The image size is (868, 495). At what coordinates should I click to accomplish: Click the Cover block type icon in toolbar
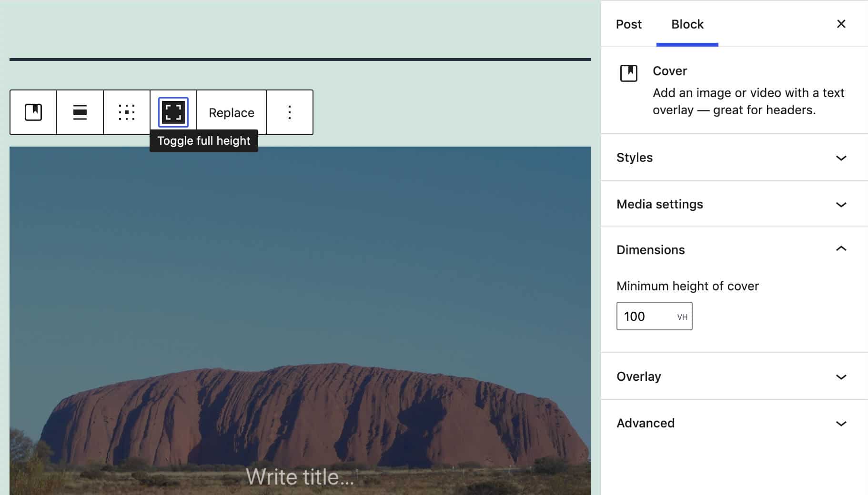tap(33, 112)
